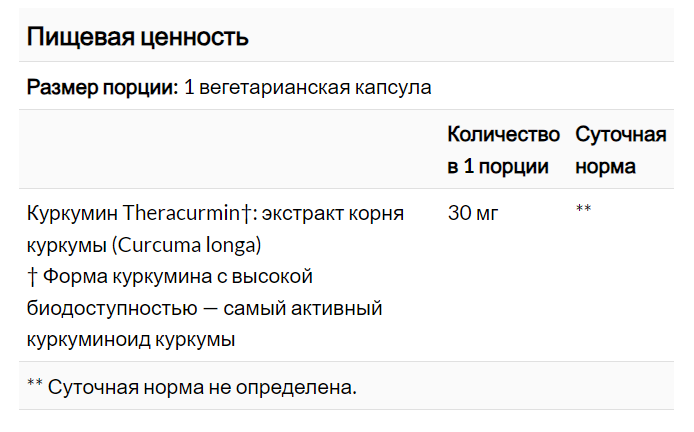694x432 pixels.
Task: Click the 'Количество в 1 порции' column header
Action: [x=503, y=150]
